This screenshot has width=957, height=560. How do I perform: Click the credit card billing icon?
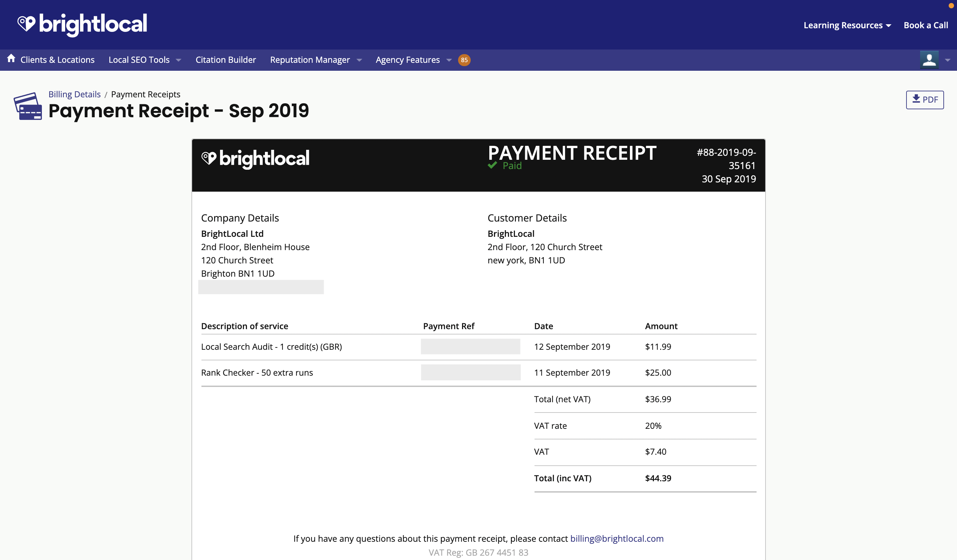[28, 106]
